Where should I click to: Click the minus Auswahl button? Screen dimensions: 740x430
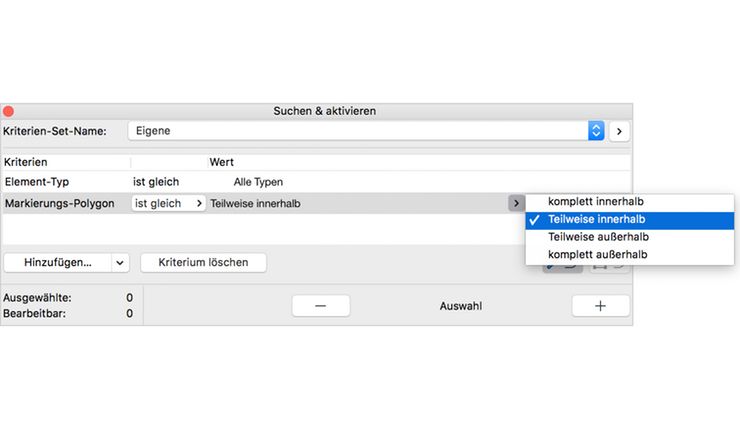tap(321, 306)
